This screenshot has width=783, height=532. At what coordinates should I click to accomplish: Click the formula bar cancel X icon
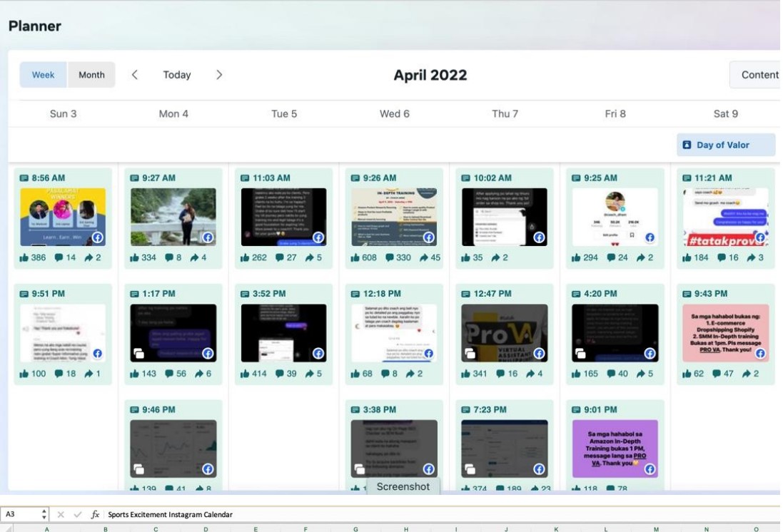pos(61,514)
